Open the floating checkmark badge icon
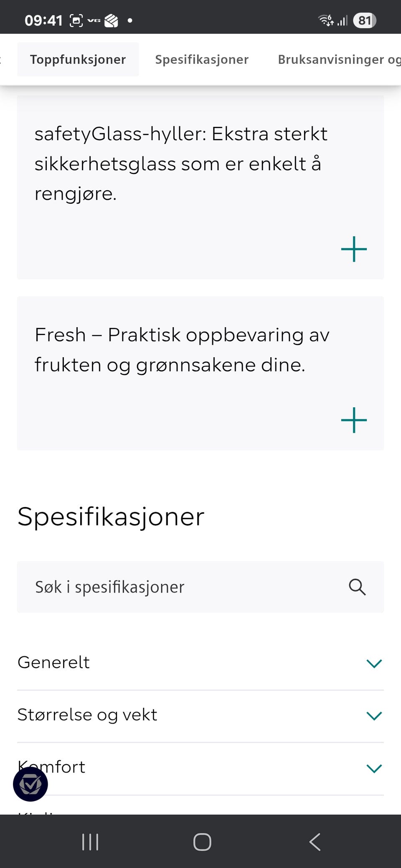This screenshot has height=868, width=401. [30, 784]
